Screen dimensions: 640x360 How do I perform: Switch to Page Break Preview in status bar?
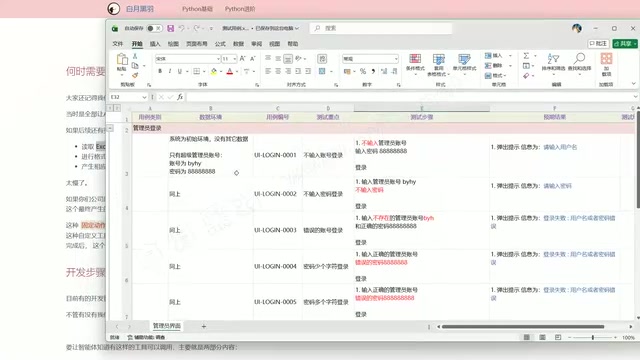(x=558, y=338)
